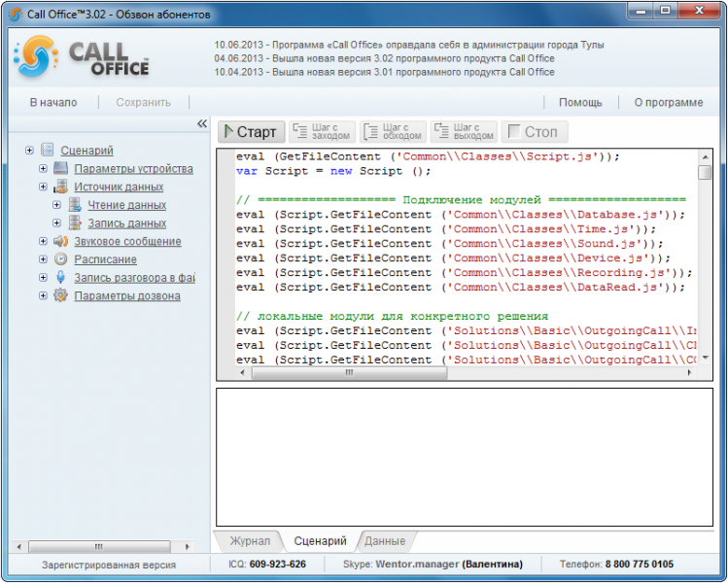Click the 'var Script = new Script' code line
This screenshot has width=728, height=583.
pyautogui.click(x=333, y=171)
